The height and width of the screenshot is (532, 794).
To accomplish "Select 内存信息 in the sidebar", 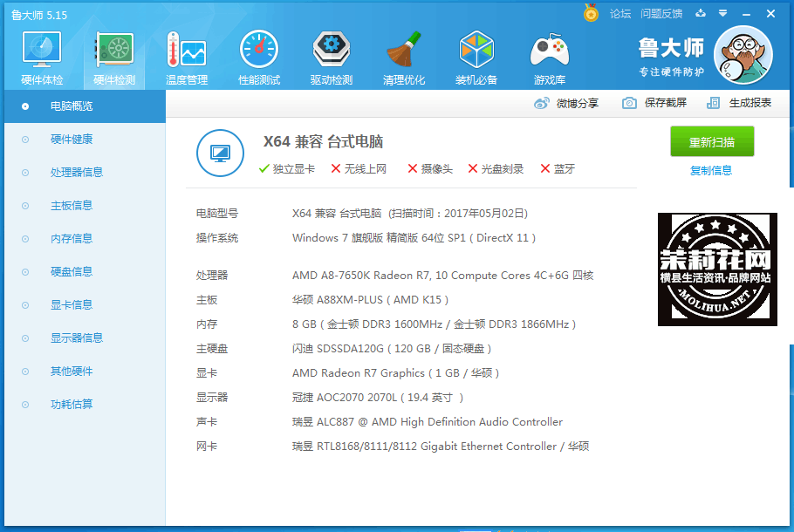I will 86,239.
